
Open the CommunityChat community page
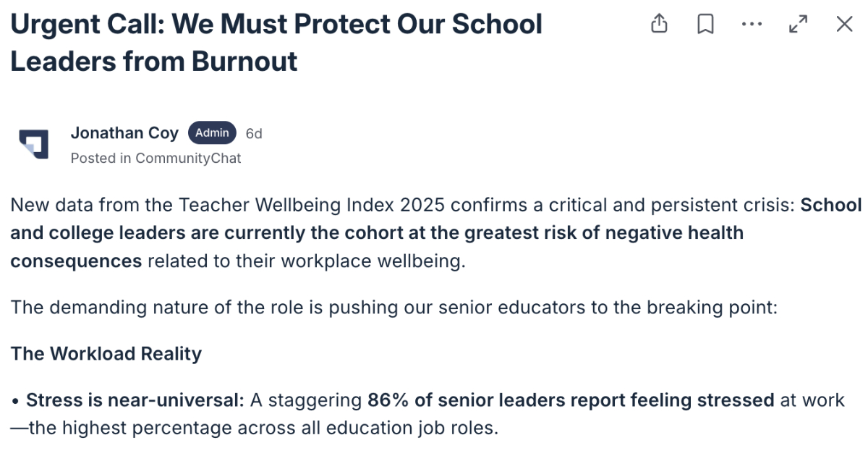(x=204, y=158)
